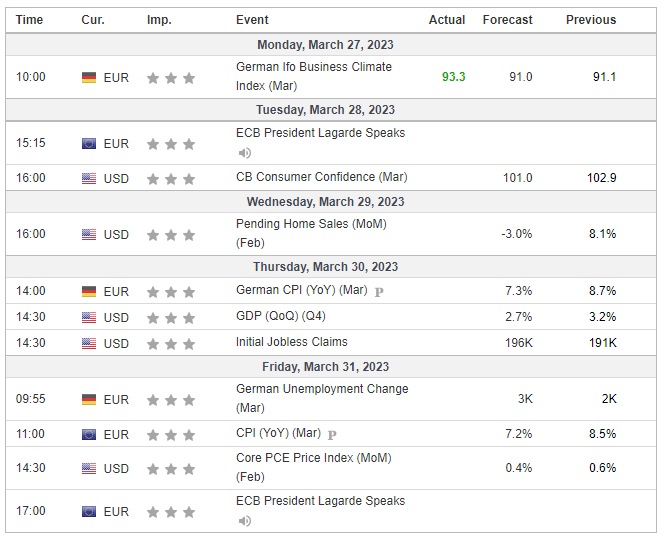This screenshot has width=668, height=538.
Task: Click speaker icon under 17:00 Lagarde Speaks
Action: click(245, 521)
